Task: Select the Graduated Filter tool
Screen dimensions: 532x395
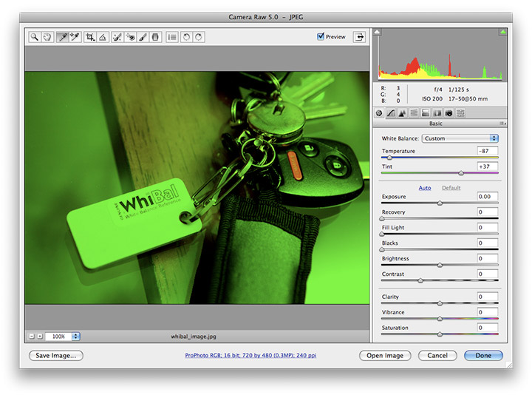Action: tap(155, 37)
